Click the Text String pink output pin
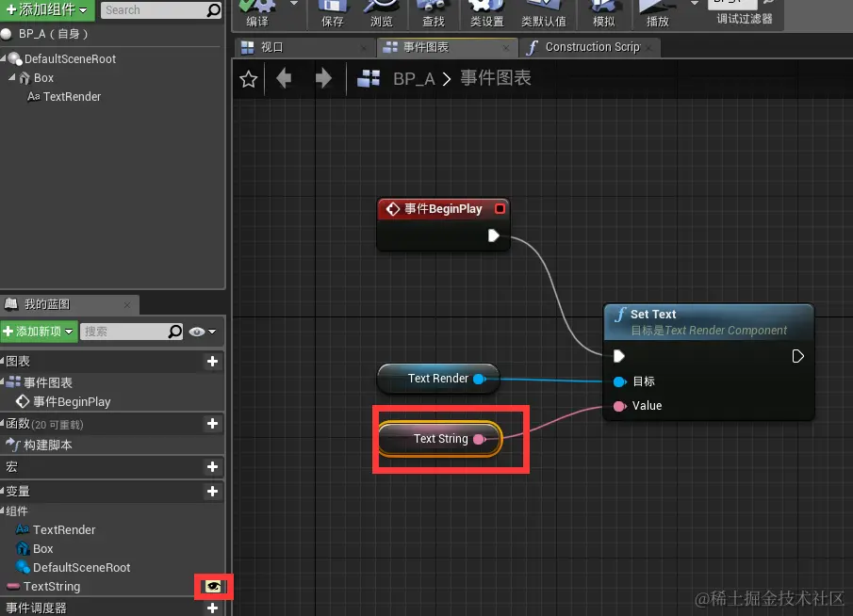 [479, 439]
